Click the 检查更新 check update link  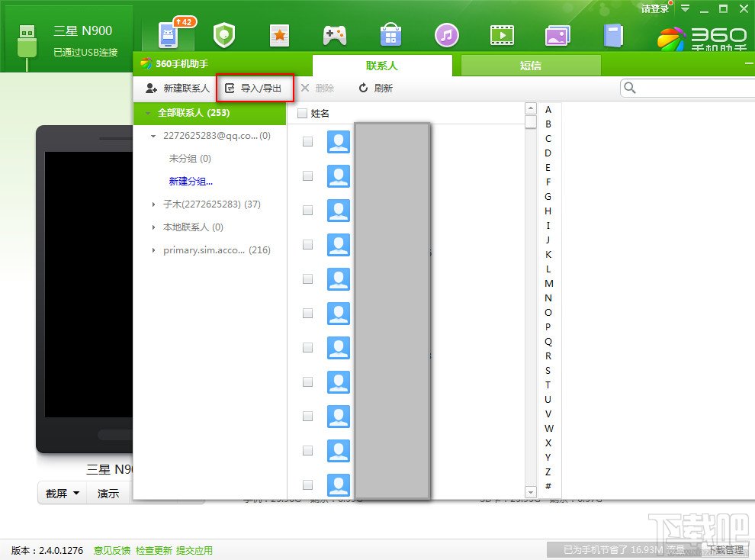(x=153, y=550)
